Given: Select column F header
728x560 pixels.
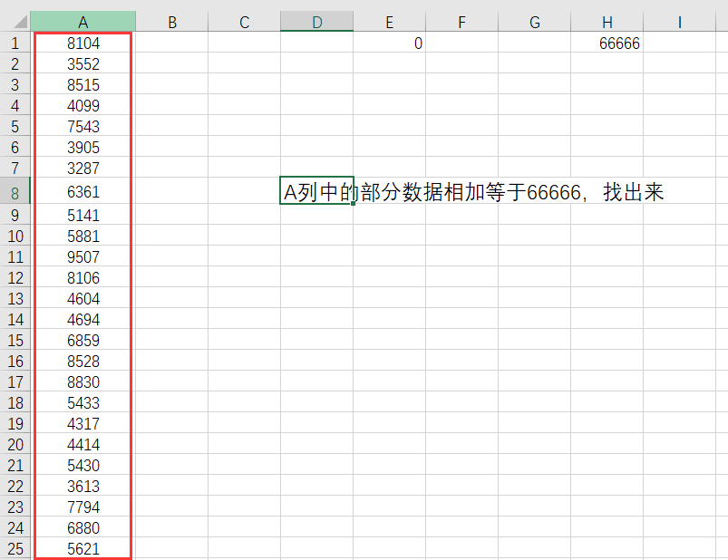Looking at the screenshot, I should coord(461,22).
